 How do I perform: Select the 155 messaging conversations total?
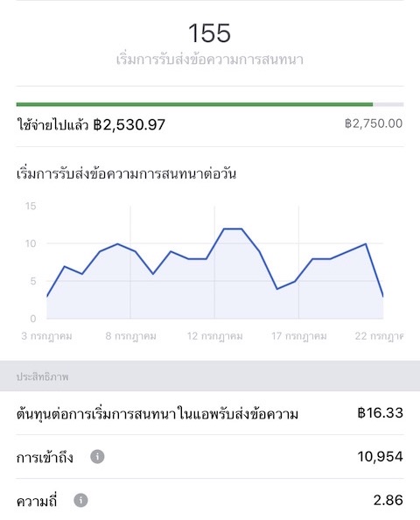(209, 33)
